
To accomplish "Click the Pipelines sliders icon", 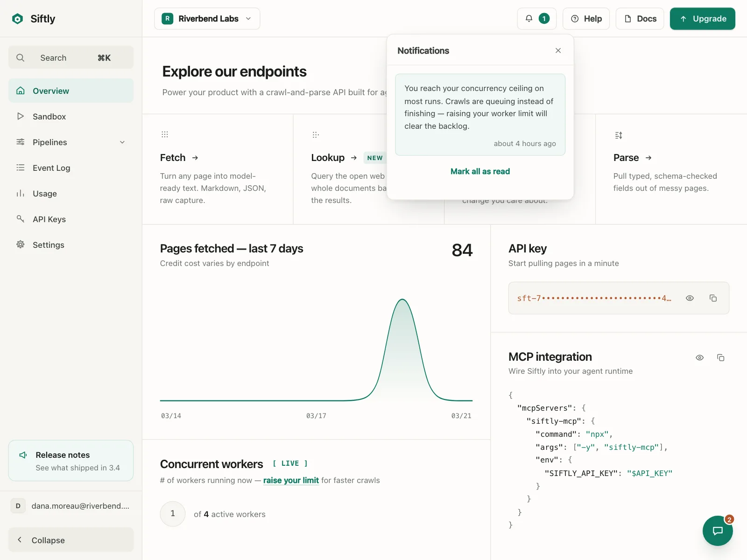I will [21, 142].
